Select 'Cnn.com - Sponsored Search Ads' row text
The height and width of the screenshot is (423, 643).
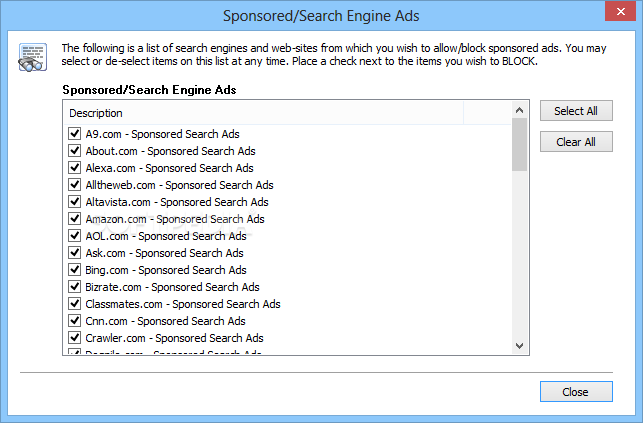point(165,321)
